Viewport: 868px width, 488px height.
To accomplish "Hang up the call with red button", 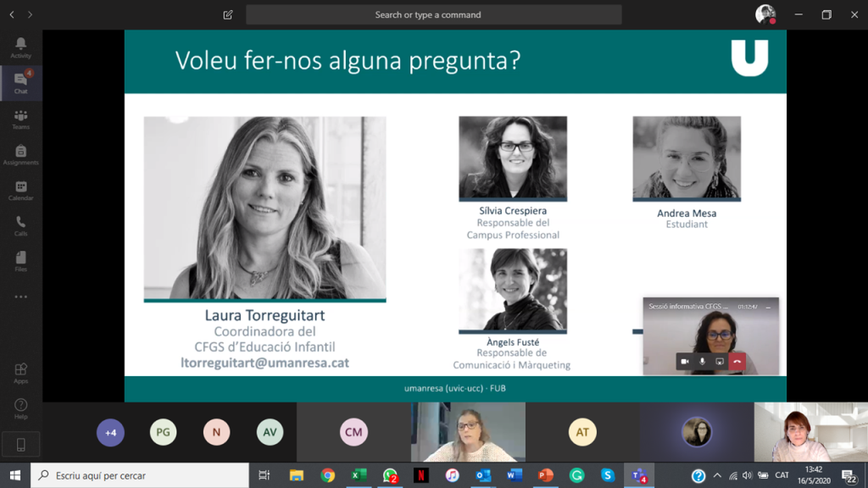I will coord(737,362).
